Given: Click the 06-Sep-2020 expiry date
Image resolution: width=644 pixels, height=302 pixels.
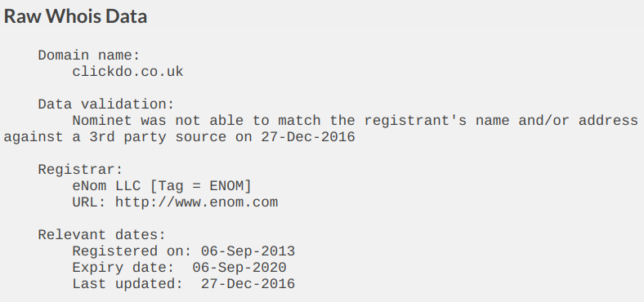Looking at the screenshot, I should [x=239, y=268].
